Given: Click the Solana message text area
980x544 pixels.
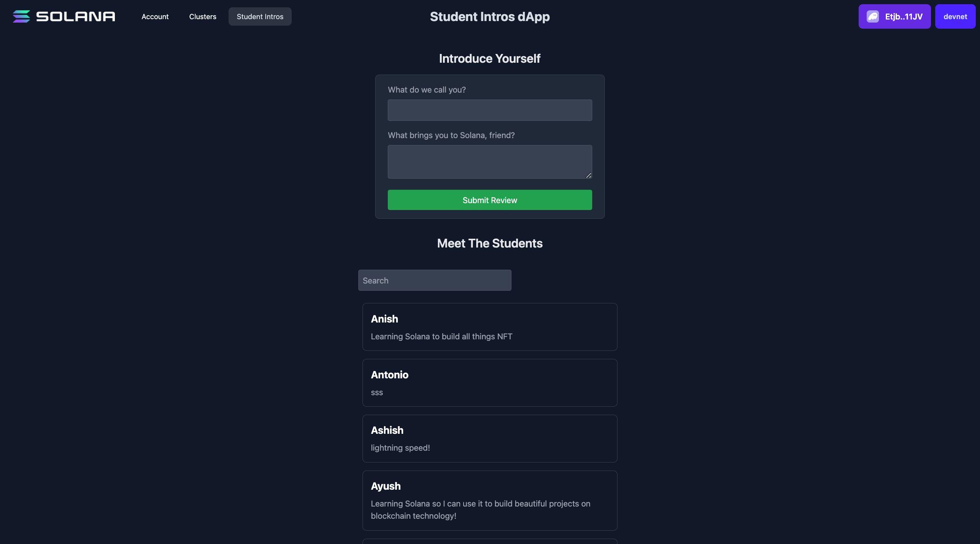Looking at the screenshot, I should click(x=490, y=161).
